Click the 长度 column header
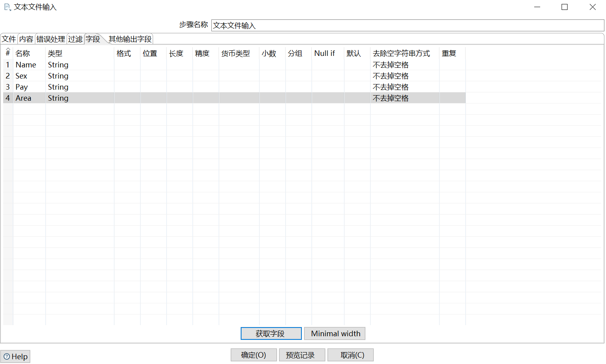The width and height of the screenshot is (606, 364). click(x=180, y=53)
